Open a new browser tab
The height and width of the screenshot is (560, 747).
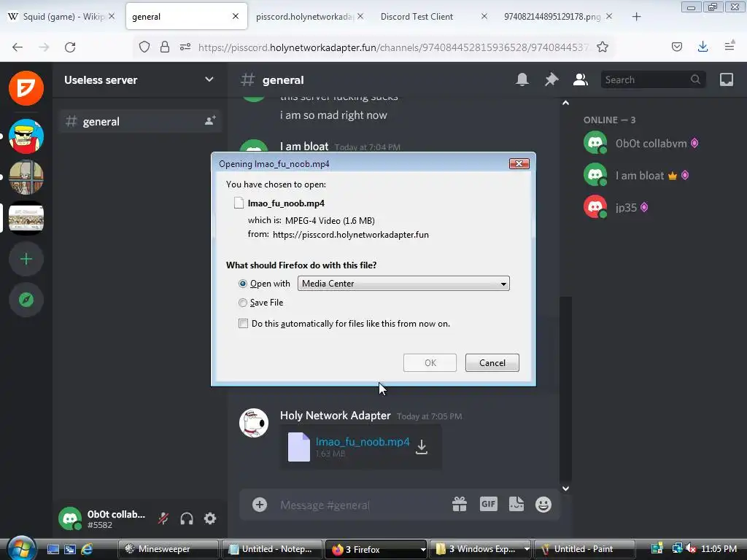point(636,17)
